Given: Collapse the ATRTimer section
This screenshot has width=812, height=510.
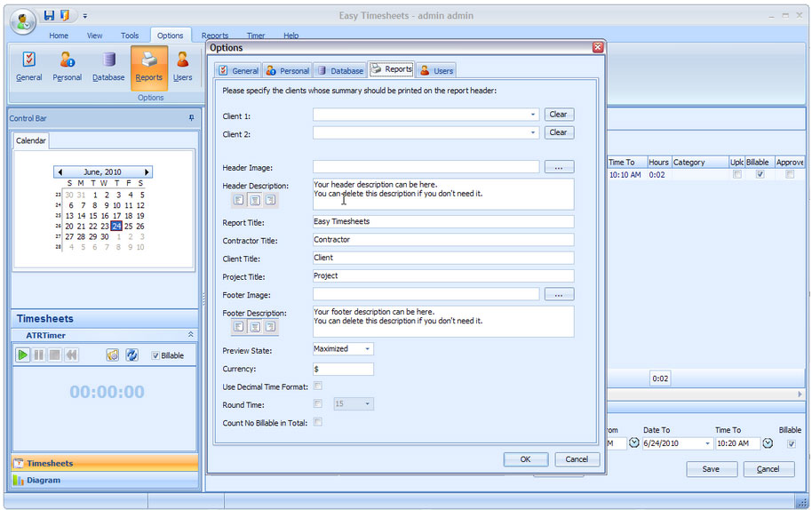Looking at the screenshot, I should [x=191, y=334].
